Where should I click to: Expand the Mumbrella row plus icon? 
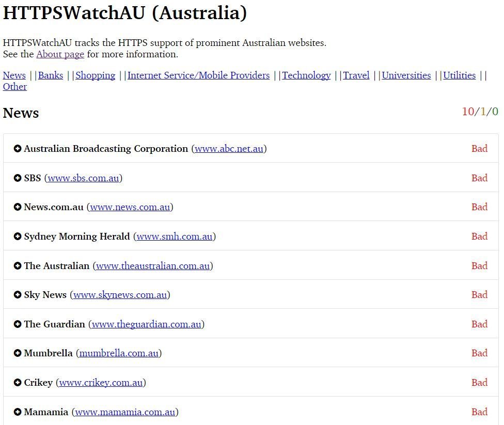pos(18,353)
